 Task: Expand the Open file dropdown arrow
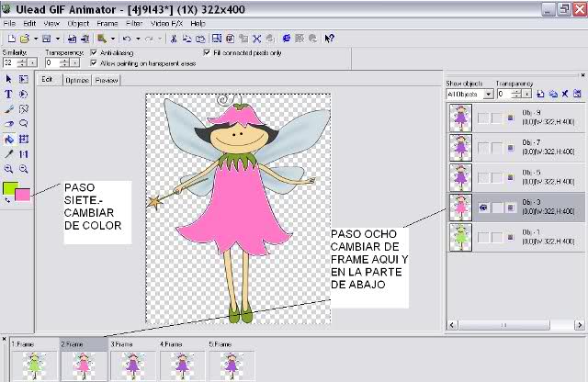(x=35, y=39)
